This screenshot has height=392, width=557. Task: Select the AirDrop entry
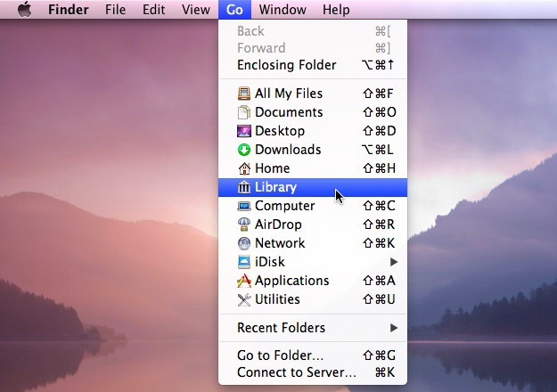click(313, 225)
